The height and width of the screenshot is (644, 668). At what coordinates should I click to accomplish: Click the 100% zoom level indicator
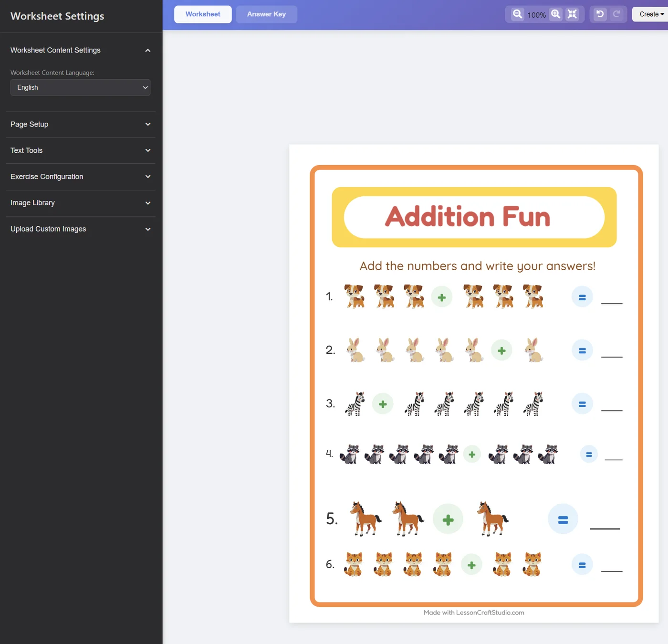pyautogui.click(x=536, y=15)
